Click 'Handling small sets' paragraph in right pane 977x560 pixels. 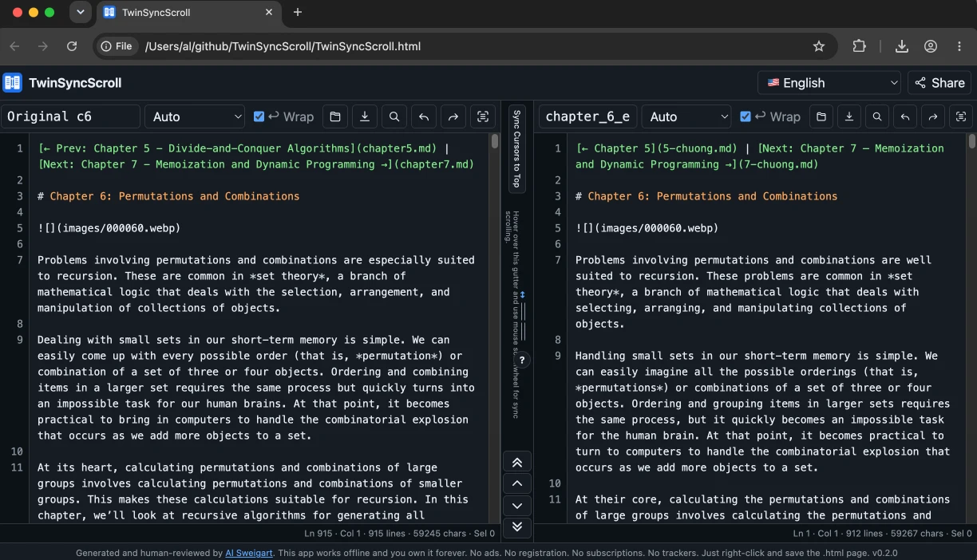(762, 412)
